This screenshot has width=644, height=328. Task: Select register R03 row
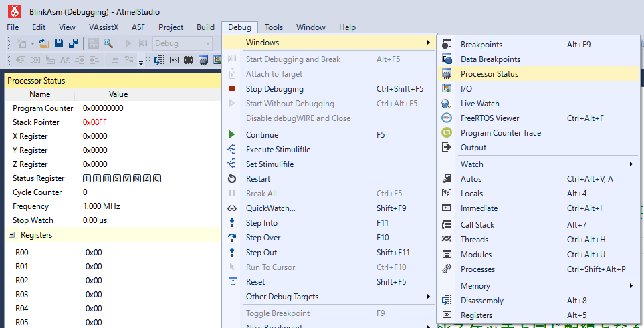point(114,295)
